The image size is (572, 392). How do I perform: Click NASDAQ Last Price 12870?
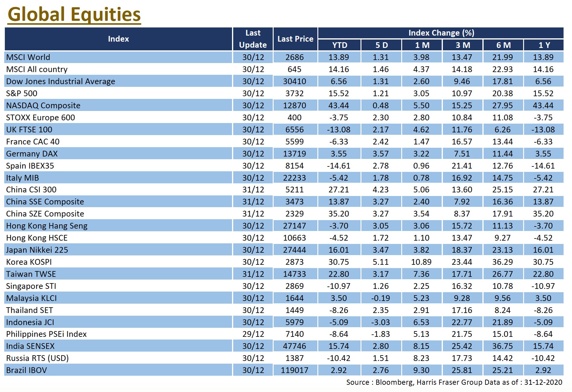(x=295, y=106)
